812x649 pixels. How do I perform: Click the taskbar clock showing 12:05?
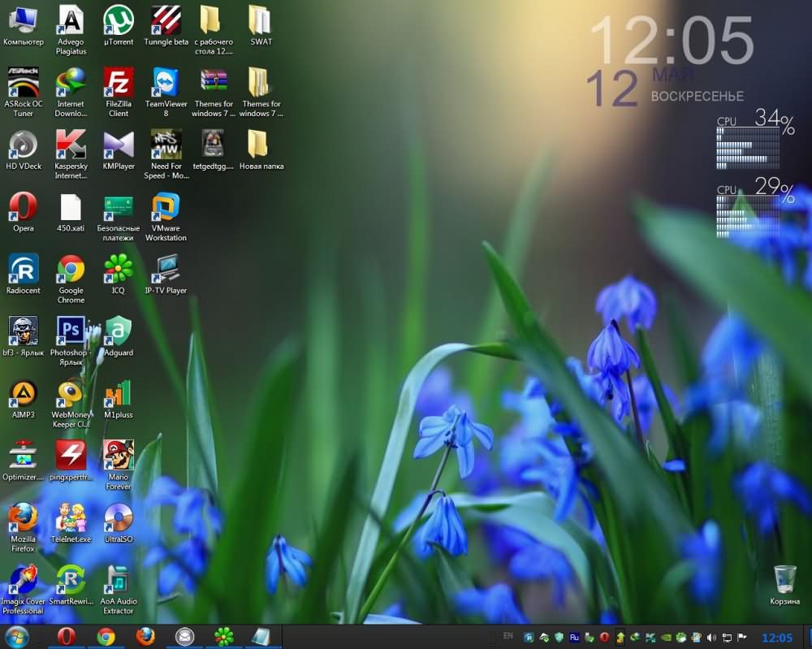point(778,638)
